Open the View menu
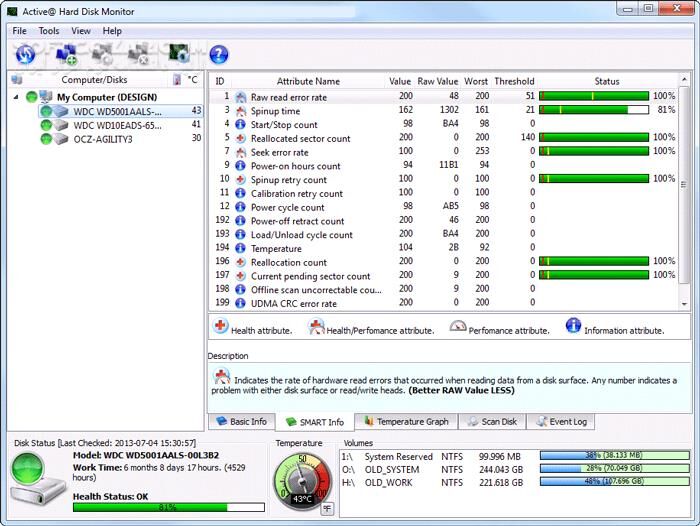Viewport: 700px width, 526px height. pyautogui.click(x=81, y=31)
